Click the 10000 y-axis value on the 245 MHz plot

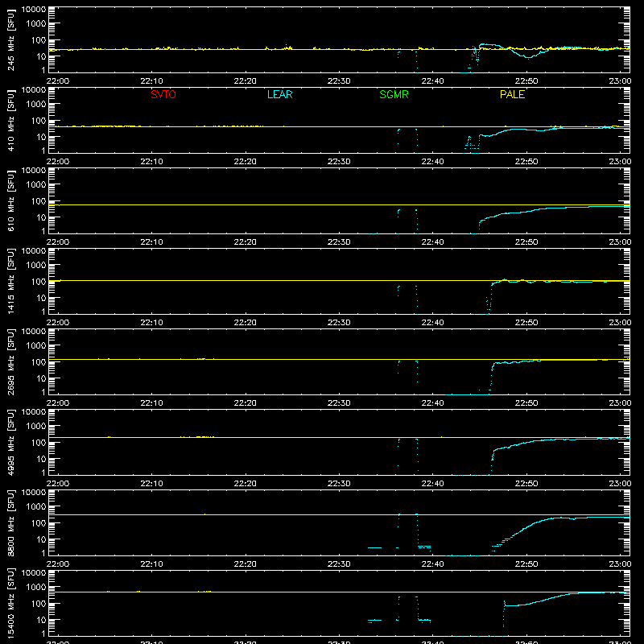tap(34, 10)
